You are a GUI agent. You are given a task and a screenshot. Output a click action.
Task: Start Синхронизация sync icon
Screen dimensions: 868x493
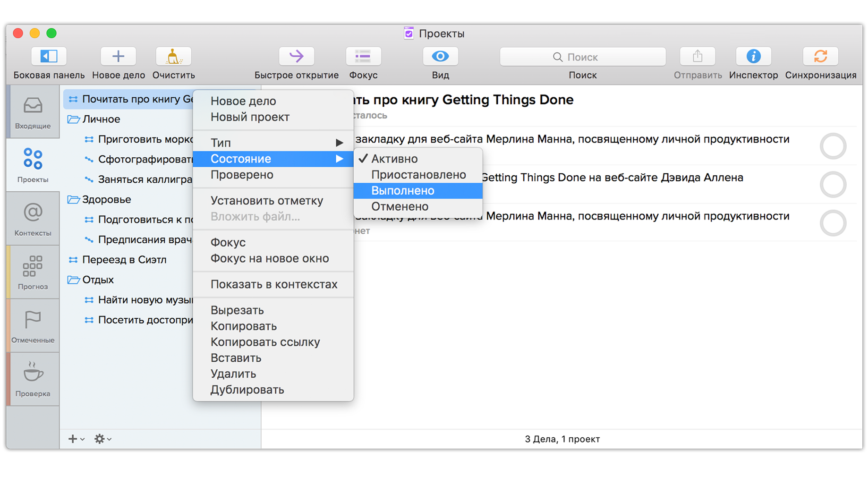[821, 57]
